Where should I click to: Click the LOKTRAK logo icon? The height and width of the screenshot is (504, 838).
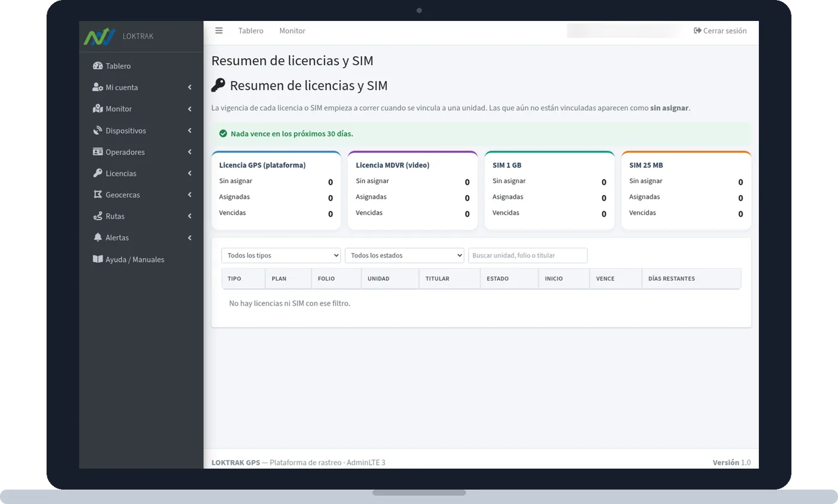(x=99, y=37)
